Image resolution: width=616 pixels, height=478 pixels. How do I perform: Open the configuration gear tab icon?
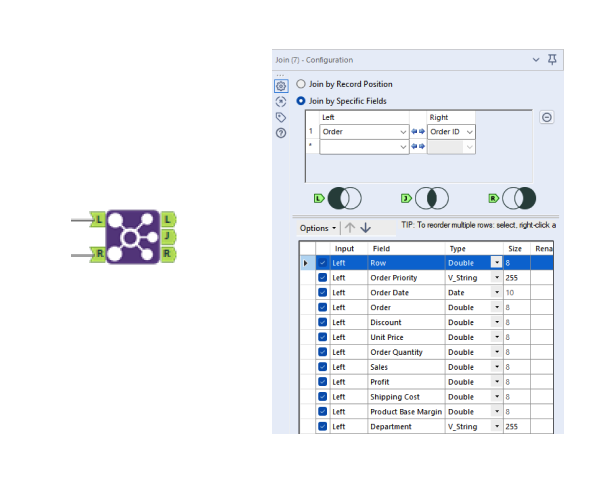click(281, 87)
